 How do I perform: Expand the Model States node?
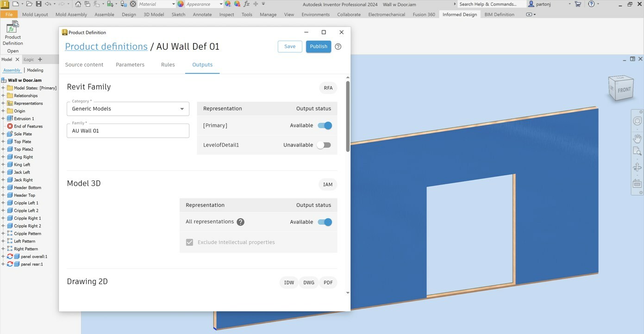[3, 88]
